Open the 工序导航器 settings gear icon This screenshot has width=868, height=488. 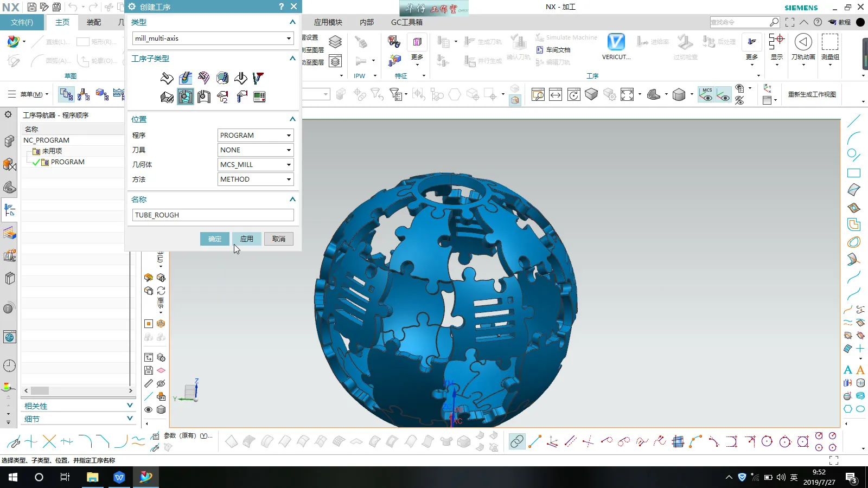pos(8,115)
